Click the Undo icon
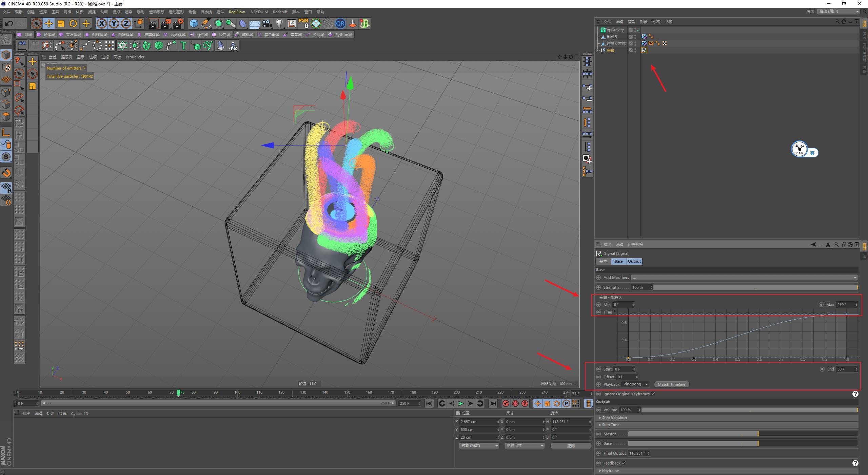Image resolution: width=868 pixels, height=475 pixels. coord(9,23)
